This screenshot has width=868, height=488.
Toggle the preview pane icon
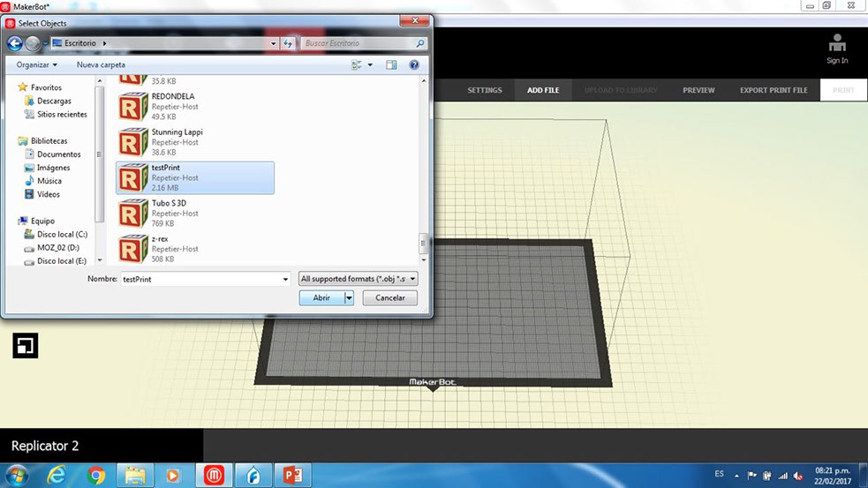pos(391,64)
